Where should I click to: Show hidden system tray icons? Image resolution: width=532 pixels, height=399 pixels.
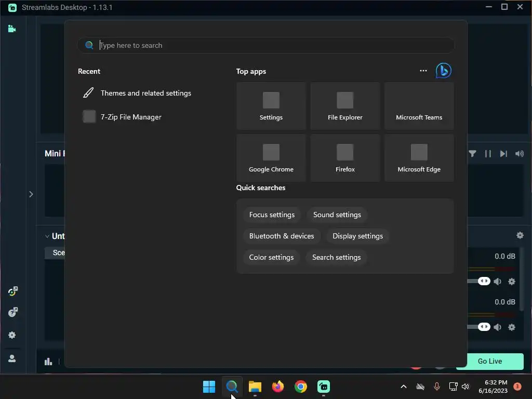click(x=403, y=387)
